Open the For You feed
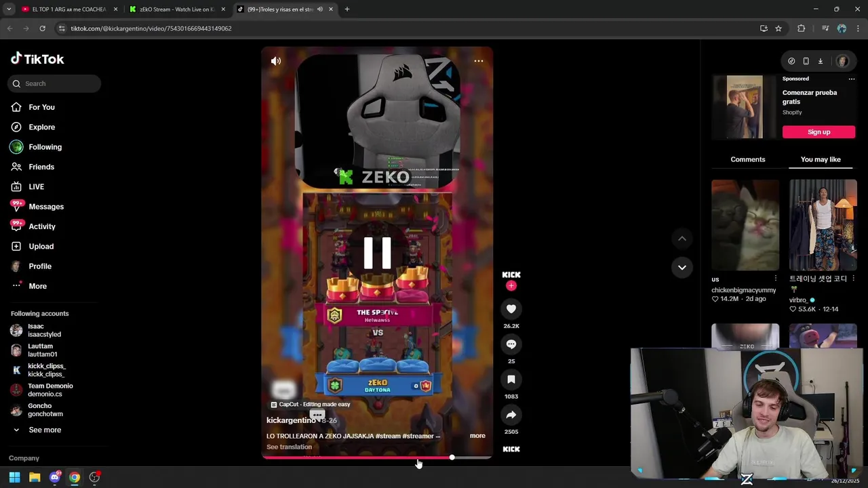The height and width of the screenshot is (488, 868). pyautogui.click(x=33, y=107)
